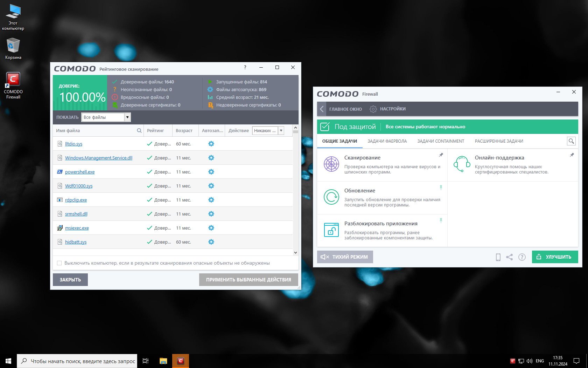Screen dimensions: 588x368
Task: Click the ENG language indicator
Action: pos(540,361)
